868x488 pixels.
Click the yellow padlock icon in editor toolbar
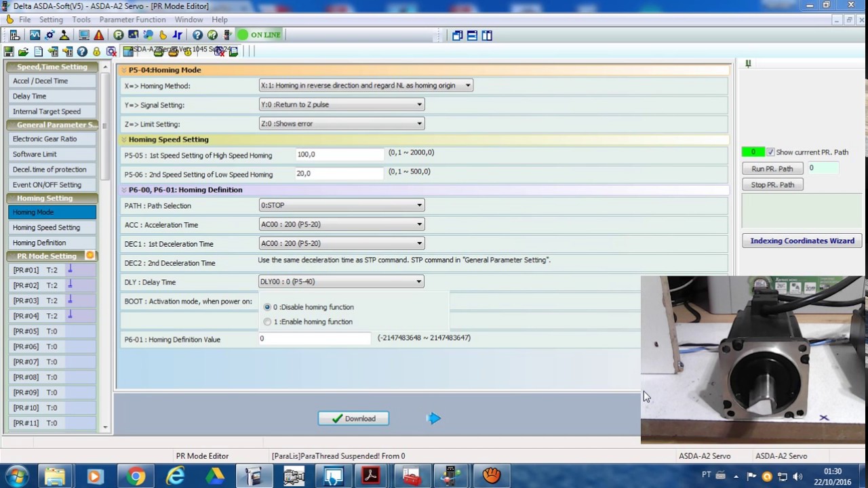(96, 52)
